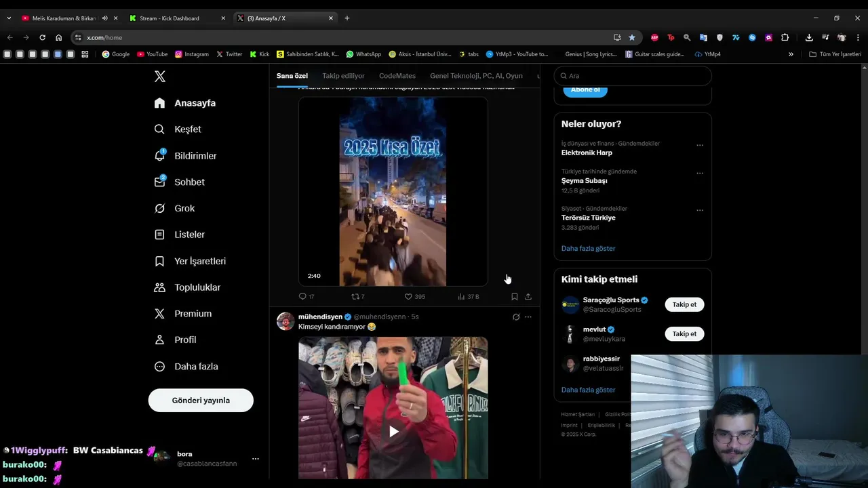This screenshot has height=488, width=868.
Task: Open Elektronik Harp trend
Action: 587,153
